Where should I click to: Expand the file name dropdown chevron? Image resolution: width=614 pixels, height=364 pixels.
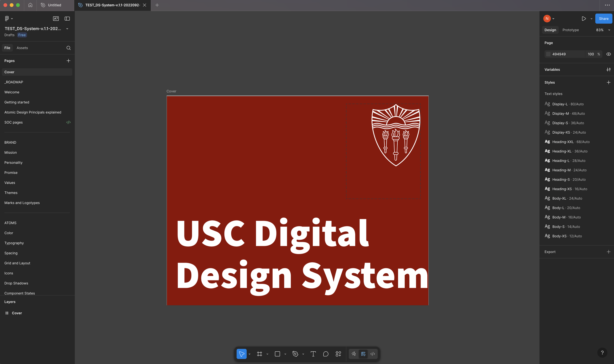(x=67, y=29)
